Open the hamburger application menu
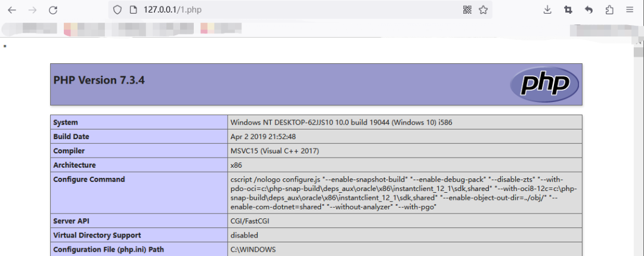Image resolution: width=644 pixels, height=256 pixels. pos(630,10)
